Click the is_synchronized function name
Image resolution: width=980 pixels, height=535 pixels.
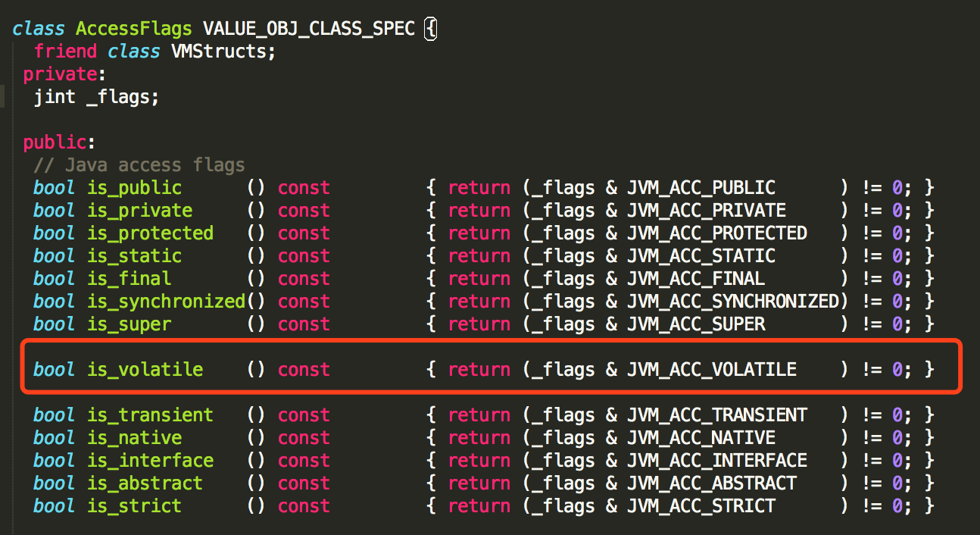[x=166, y=302]
